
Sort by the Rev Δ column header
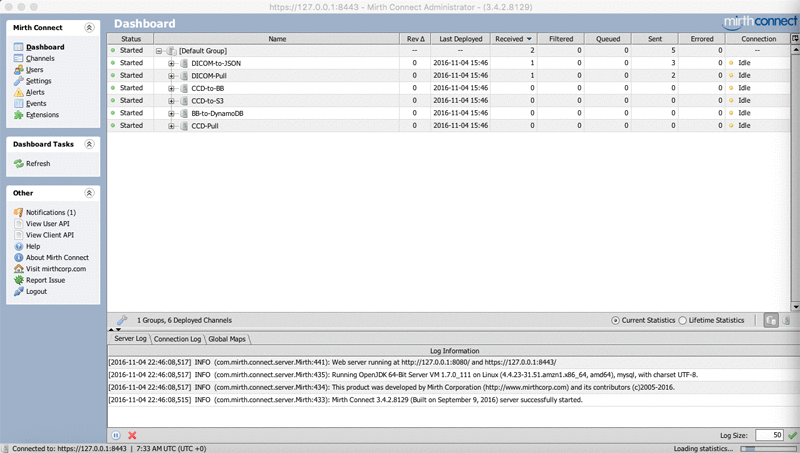415,39
